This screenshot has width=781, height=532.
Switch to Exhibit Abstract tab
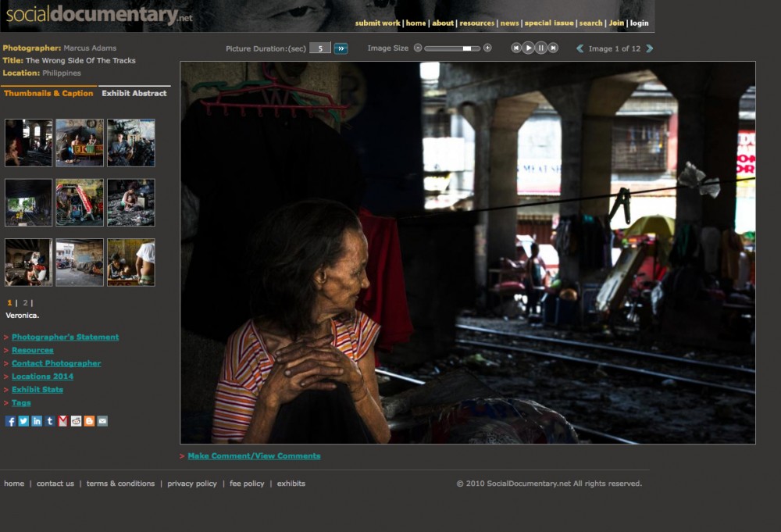click(134, 93)
